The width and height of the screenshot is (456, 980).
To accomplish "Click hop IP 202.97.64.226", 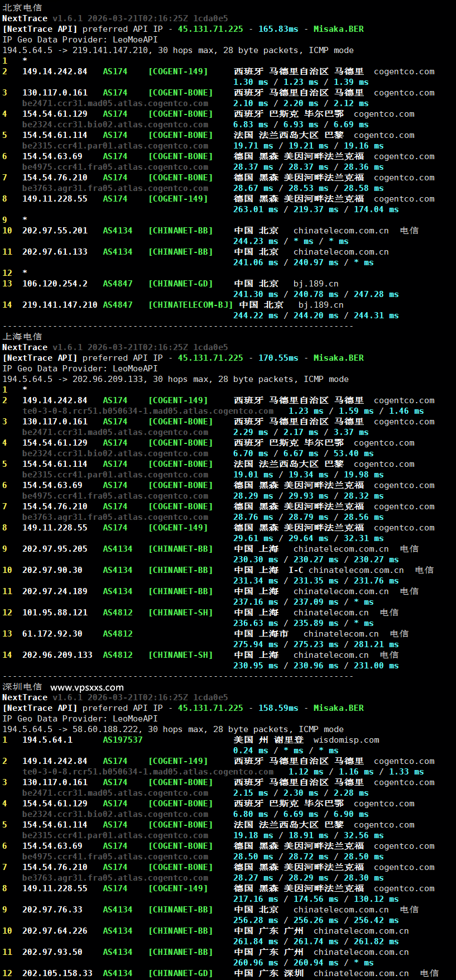I will point(55,931).
